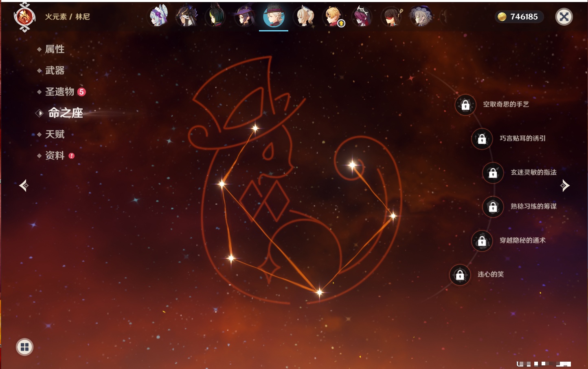Image resolution: width=588 pixels, height=369 pixels.
Task: Click the Mora amount 746185
Action: point(524,17)
